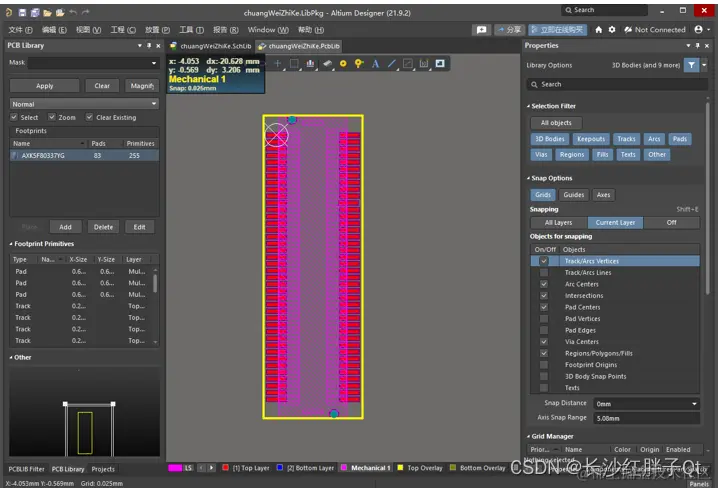Enable Pad Vertices snapping checkbox
The image size is (718, 488).
point(544,319)
